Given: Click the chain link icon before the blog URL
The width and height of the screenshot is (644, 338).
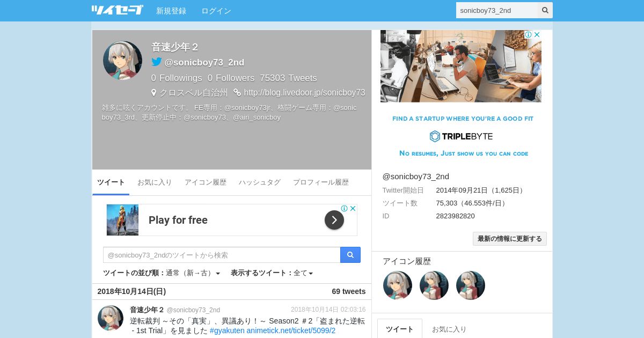Looking at the screenshot, I should coord(237,92).
